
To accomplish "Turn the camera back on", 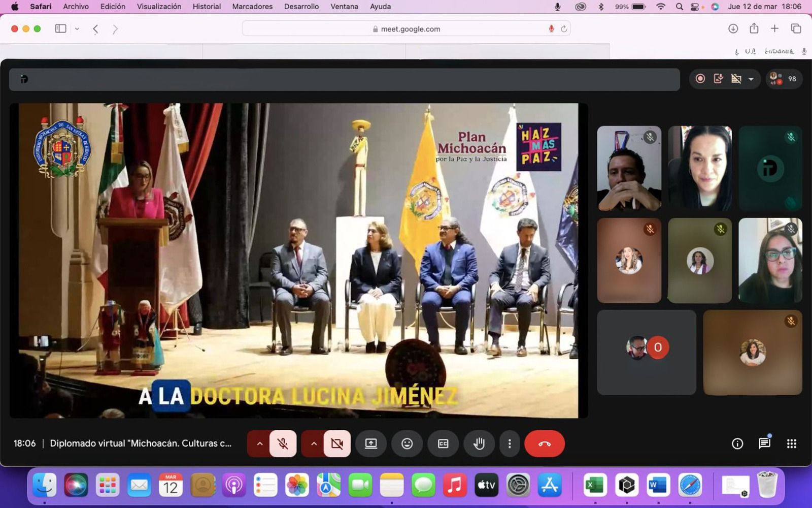I will pyautogui.click(x=336, y=443).
